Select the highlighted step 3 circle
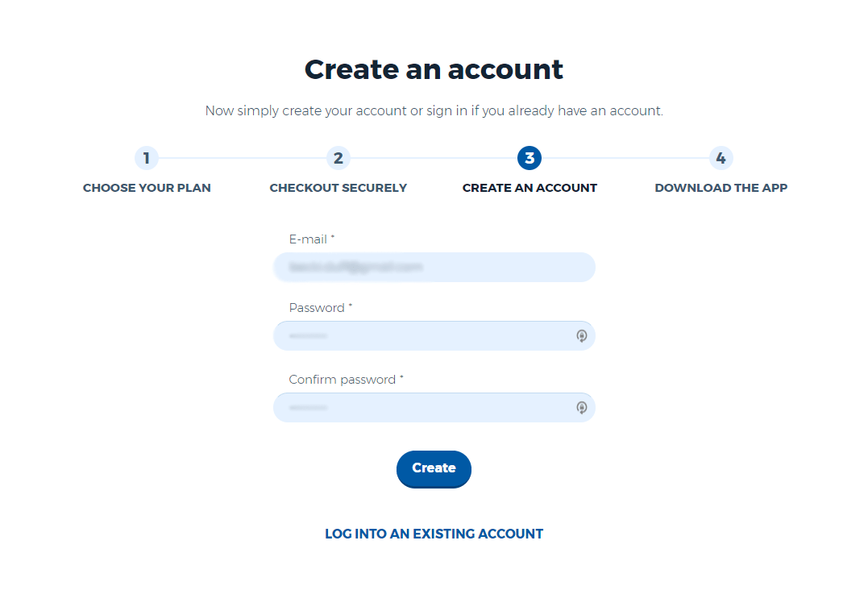The width and height of the screenshot is (868, 607). pos(530,158)
